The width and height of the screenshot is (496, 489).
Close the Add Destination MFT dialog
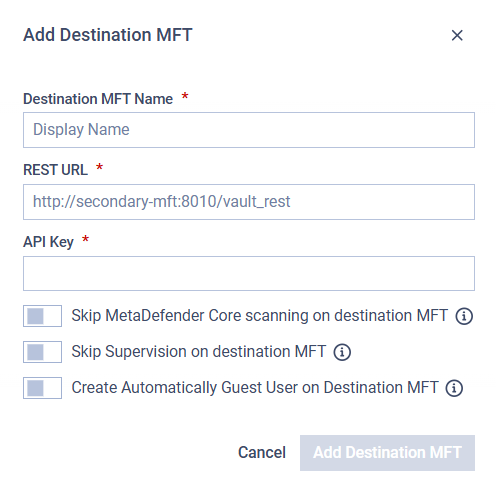coord(457,35)
